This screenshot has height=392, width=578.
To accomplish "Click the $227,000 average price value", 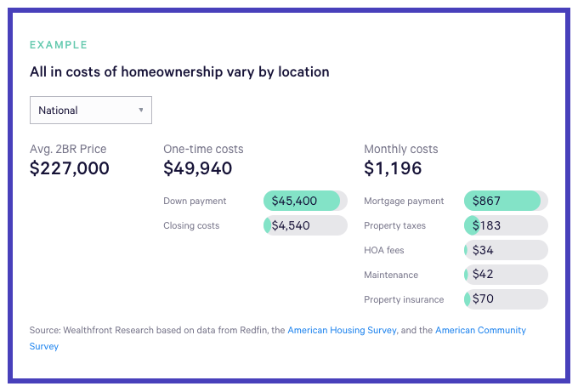I will (x=70, y=168).
